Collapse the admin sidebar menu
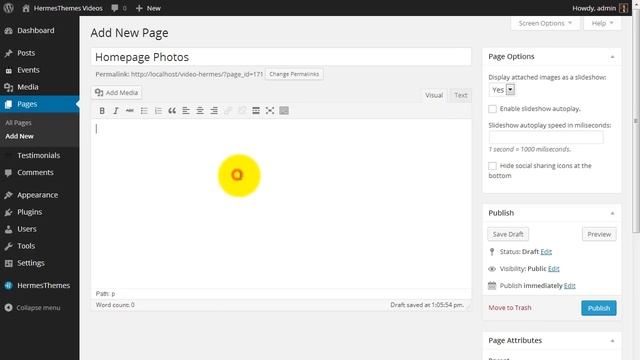 33,308
